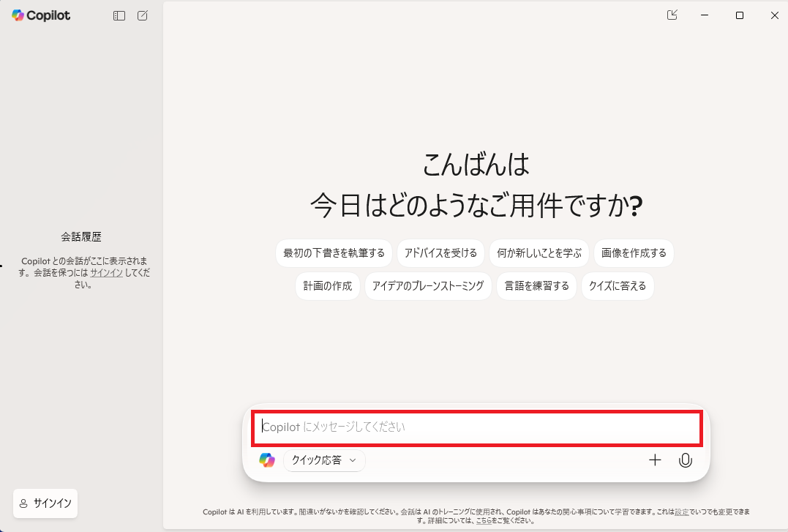The image size is (788, 532).
Task: Open the 設定 link in footer disclaimer
Action: pos(682,512)
